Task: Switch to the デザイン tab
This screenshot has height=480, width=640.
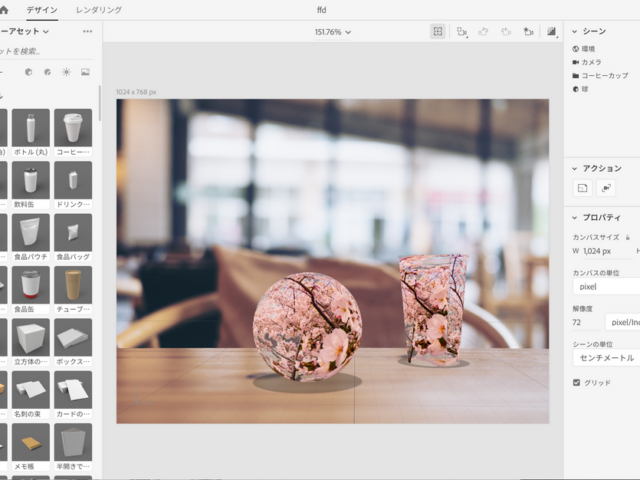Action: click(42, 10)
